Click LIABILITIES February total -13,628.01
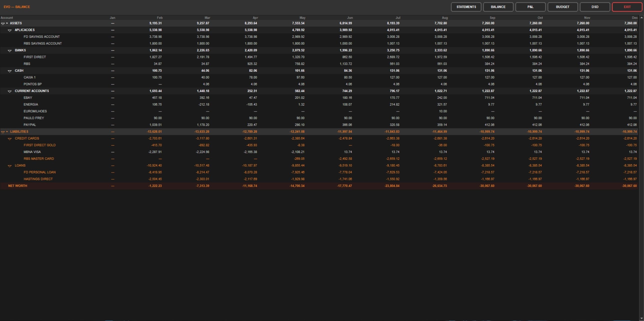644x321 pixels. 154,132
